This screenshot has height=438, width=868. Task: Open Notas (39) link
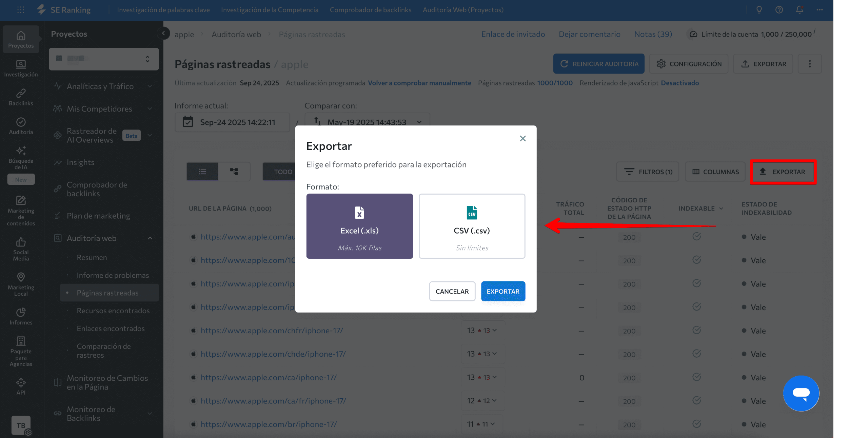[653, 34]
